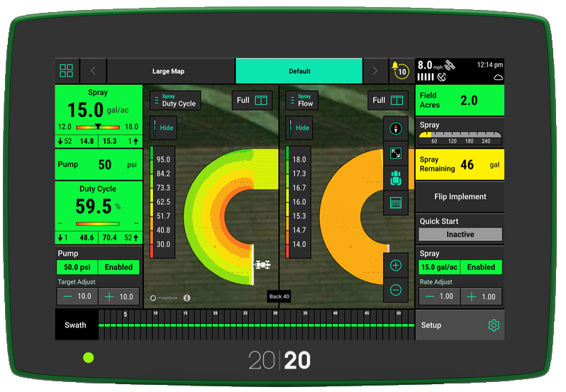This screenshot has height=392, width=566.
Task: Toggle Pump Enabled button
Action: pyautogui.click(x=118, y=267)
